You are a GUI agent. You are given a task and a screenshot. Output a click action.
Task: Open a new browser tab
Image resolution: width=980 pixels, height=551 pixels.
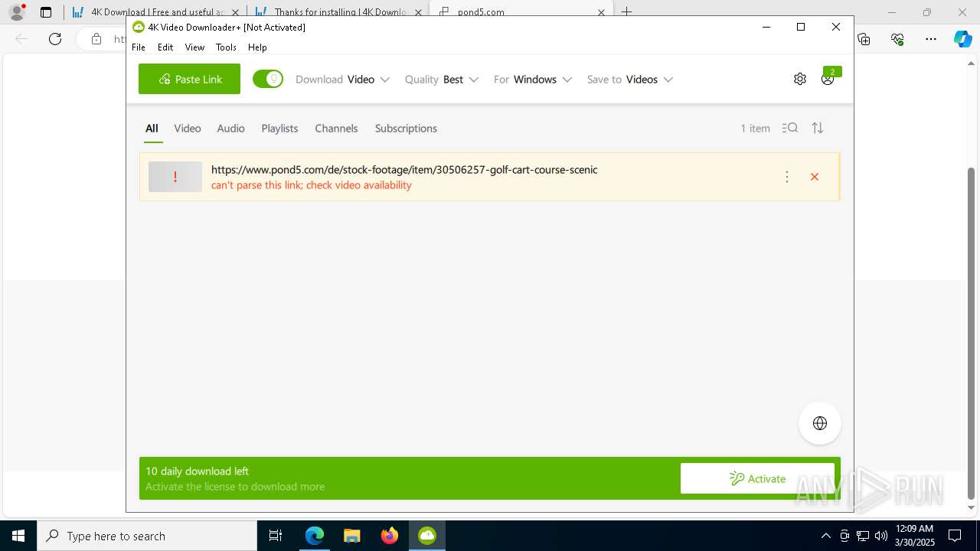626,12
